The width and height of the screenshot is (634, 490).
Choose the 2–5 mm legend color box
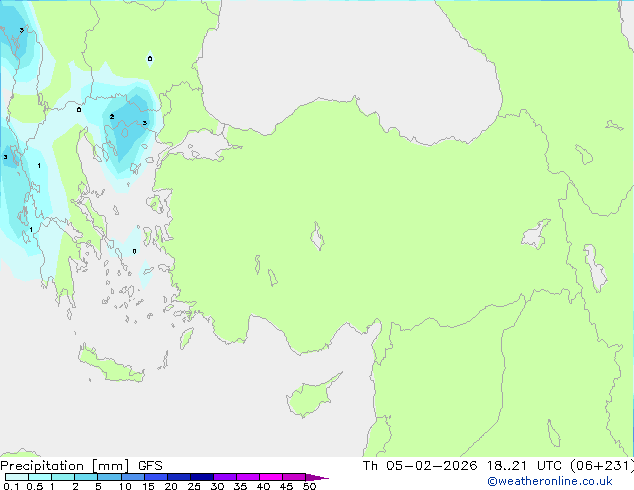coord(86,477)
